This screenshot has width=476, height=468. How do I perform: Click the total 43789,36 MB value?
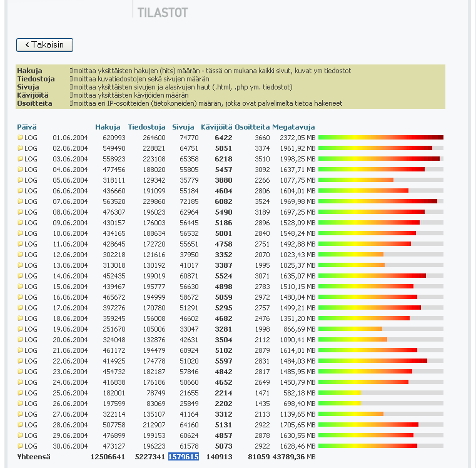tap(294, 457)
